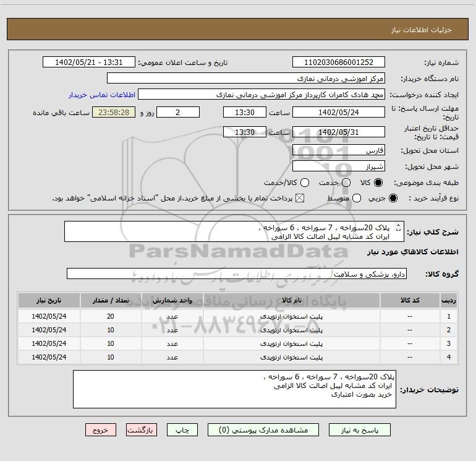Select the کالا/خدمت radio option
This screenshot has width=476, height=461.
[x=305, y=183]
